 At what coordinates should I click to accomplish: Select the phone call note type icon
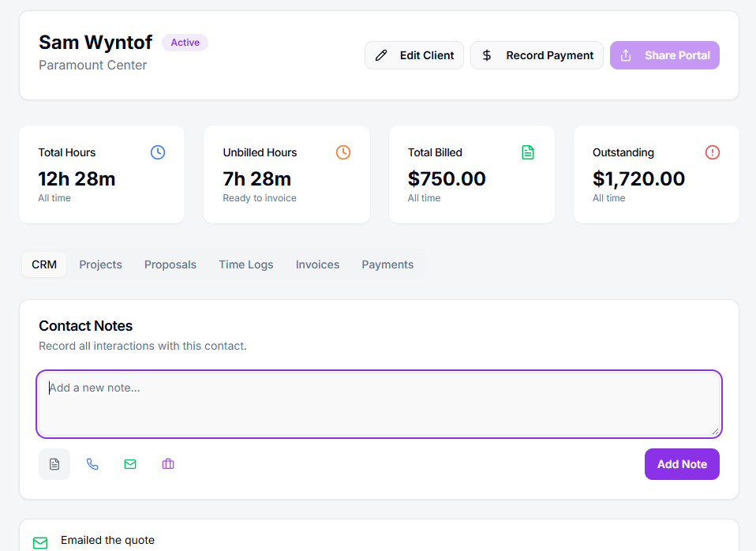click(x=92, y=464)
